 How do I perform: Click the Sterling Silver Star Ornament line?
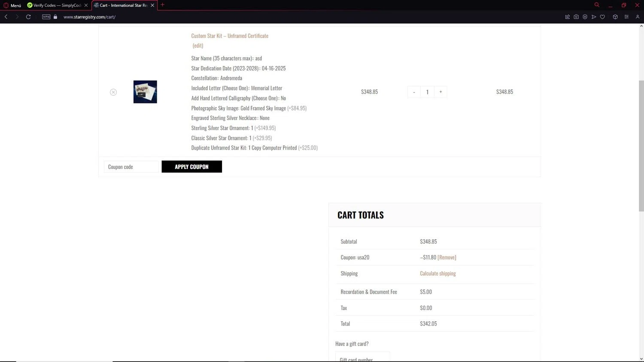click(x=234, y=128)
